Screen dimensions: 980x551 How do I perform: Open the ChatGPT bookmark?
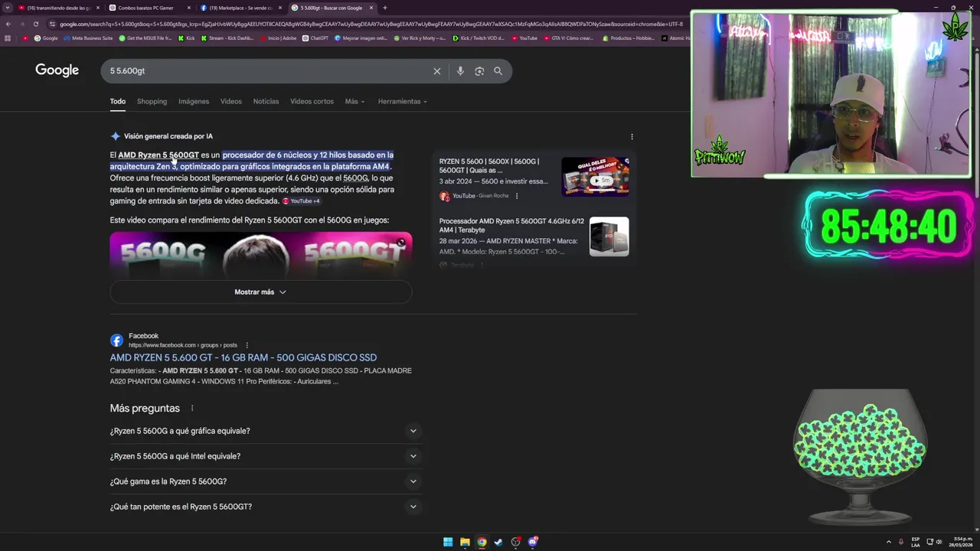[315, 37]
